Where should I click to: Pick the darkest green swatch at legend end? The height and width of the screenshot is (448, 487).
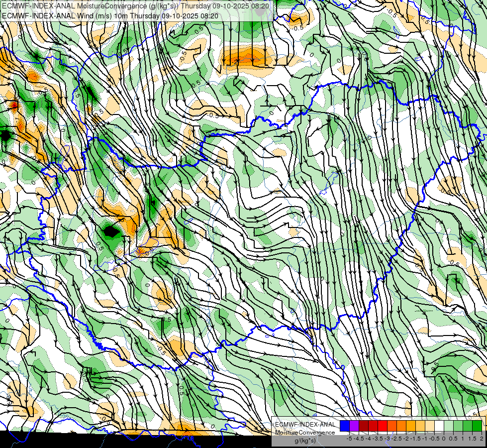click(477, 426)
